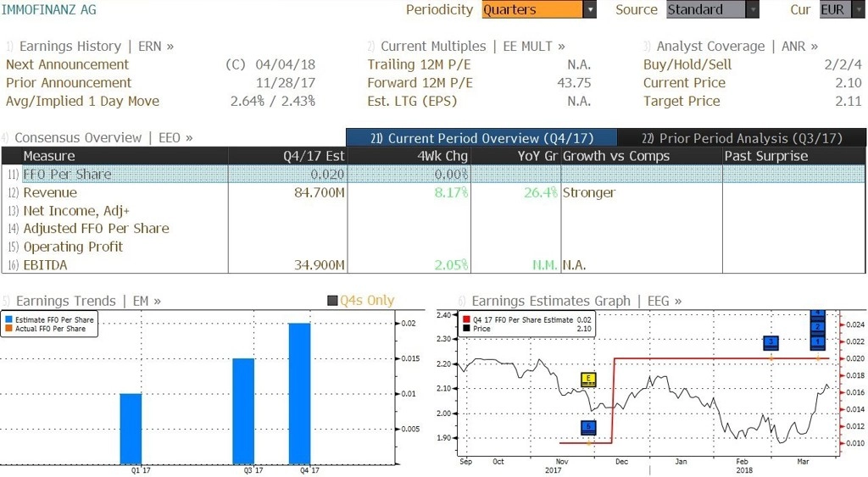Image resolution: width=868 pixels, height=477 pixels.
Task: Open the Current Multiples EE MULT link
Action: (473, 46)
